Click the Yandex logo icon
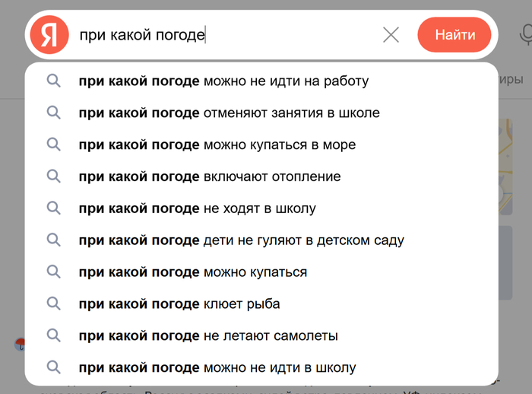This screenshot has height=394, width=532. (49, 35)
